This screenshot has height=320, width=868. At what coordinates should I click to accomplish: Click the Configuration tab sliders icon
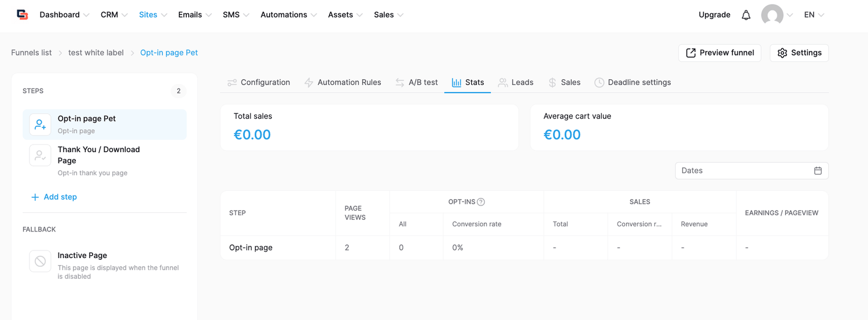232,83
